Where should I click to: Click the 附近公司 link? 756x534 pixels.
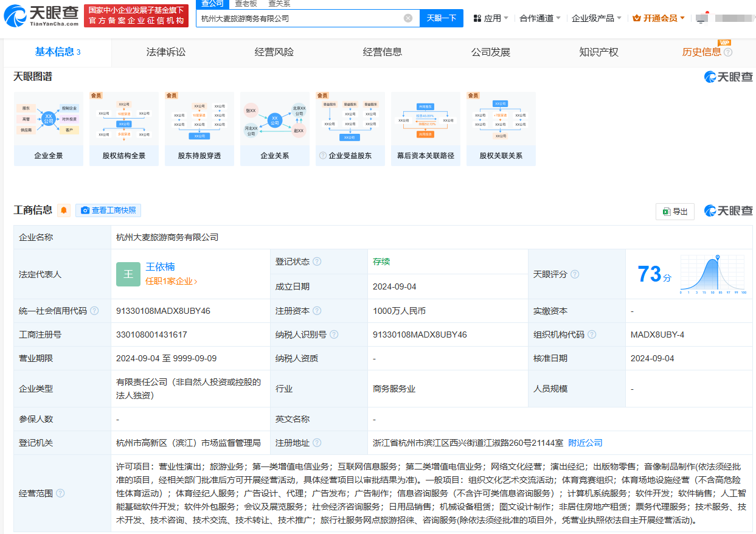[585, 443]
